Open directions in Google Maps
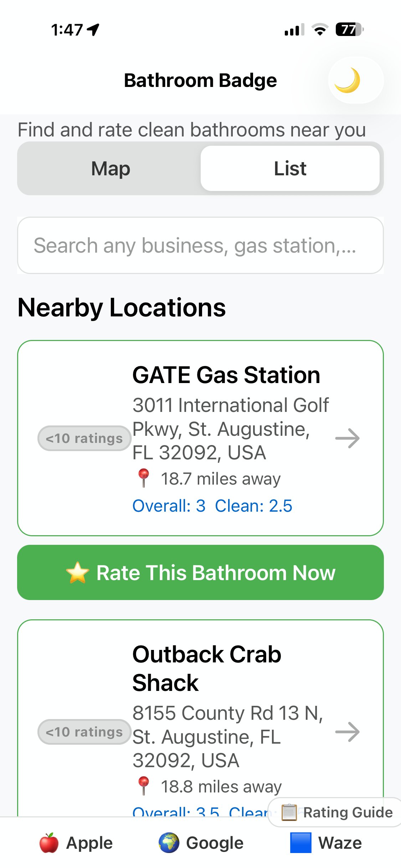Image resolution: width=401 pixels, height=868 pixels. click(x=201, y=843)
